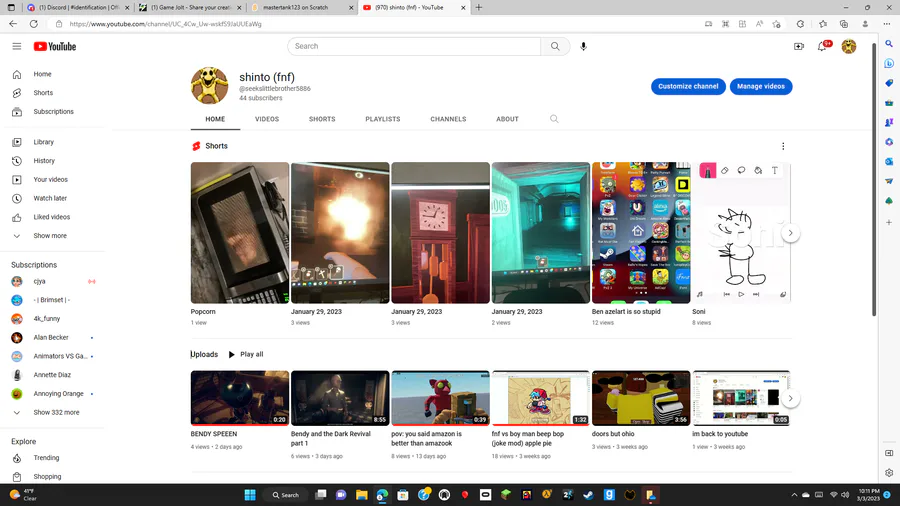The height and width of the screenshot is (506, 900).
Task: Open the Ben azelart is so stupid short
Action: tap(641, 233)
